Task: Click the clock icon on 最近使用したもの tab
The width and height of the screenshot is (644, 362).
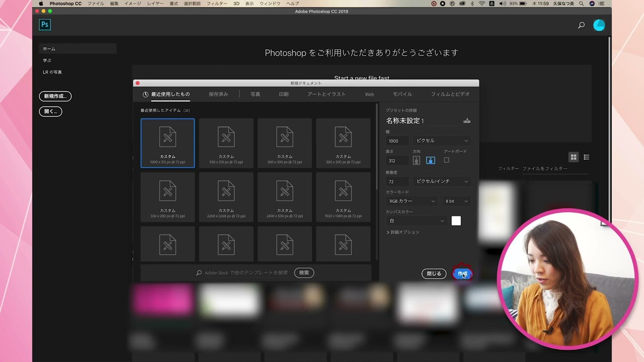Action: (145, 95)
